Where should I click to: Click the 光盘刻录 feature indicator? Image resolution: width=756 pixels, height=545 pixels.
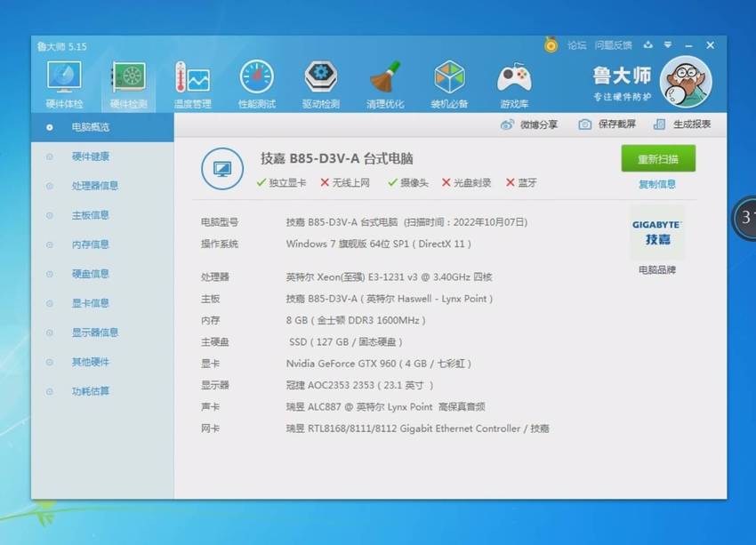coord(466,182)
